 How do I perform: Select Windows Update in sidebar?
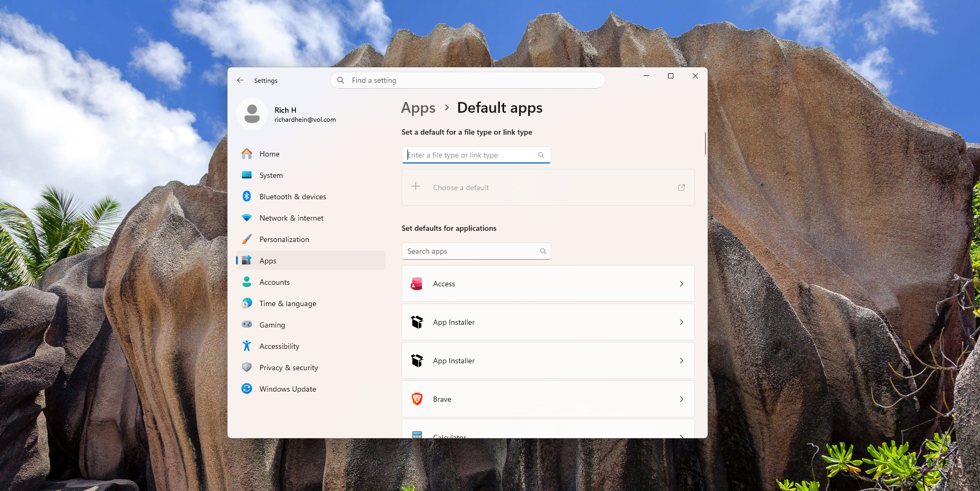tap(311, 389)
